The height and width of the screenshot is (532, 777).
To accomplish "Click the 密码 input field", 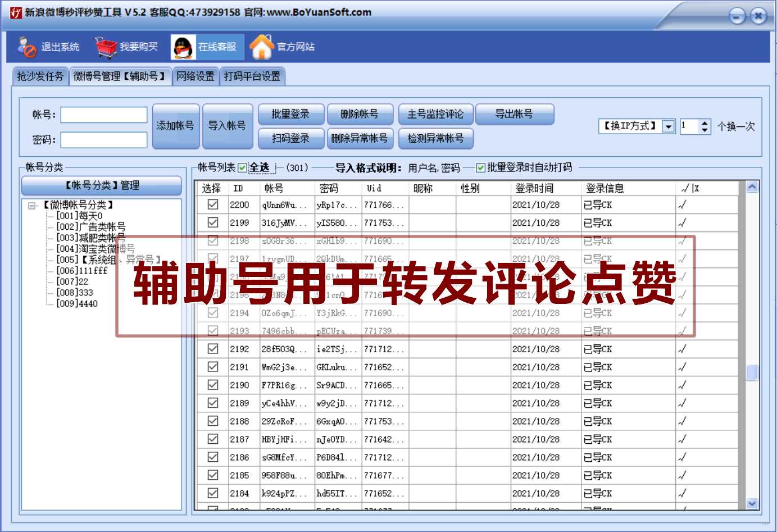I will [x=104, y=140].
